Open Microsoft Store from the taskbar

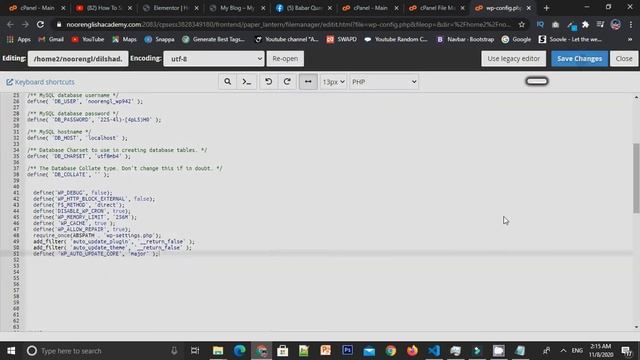(x=282, y=351)
